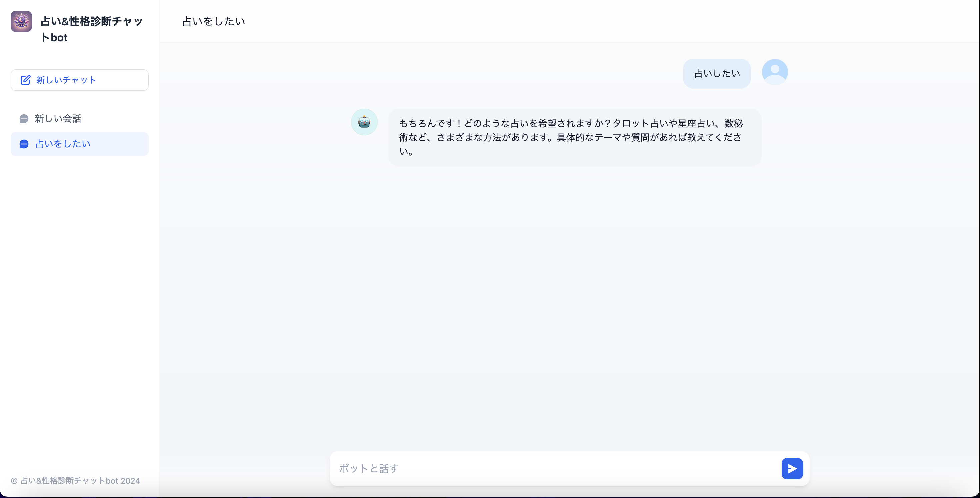Click the 占いをしたい header title
980x498 pixels.
point(213,21)
